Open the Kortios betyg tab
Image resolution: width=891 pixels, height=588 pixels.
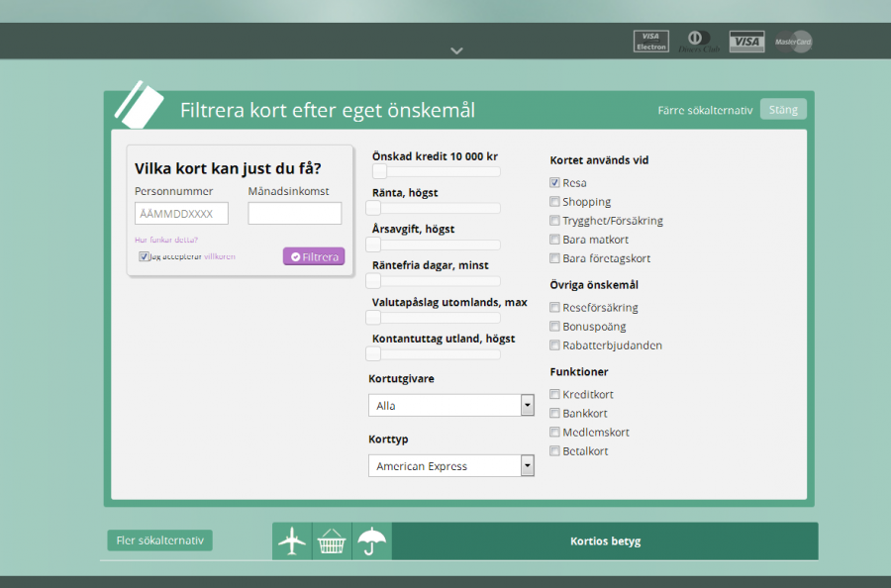[605, 541]
